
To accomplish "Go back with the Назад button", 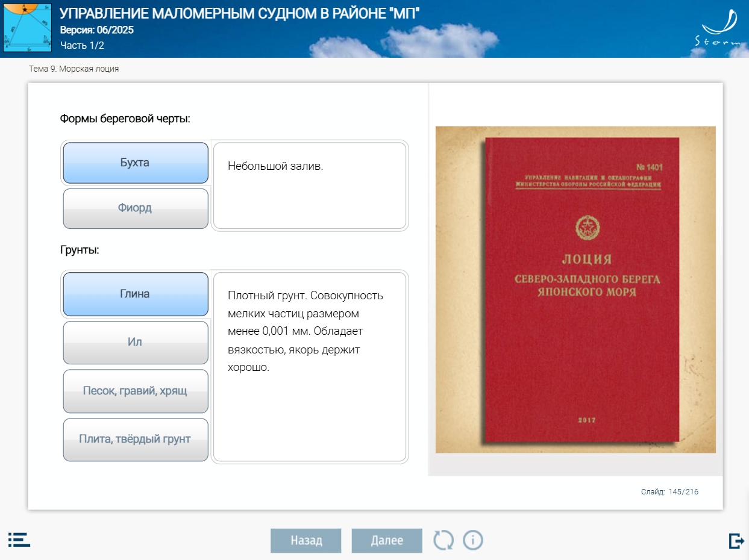I will [x=306, y=540].
